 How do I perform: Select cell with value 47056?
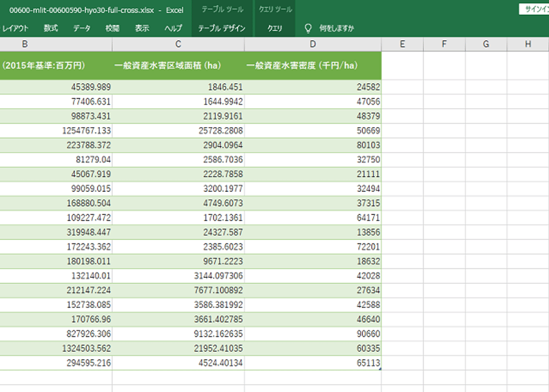coord(313,102)
